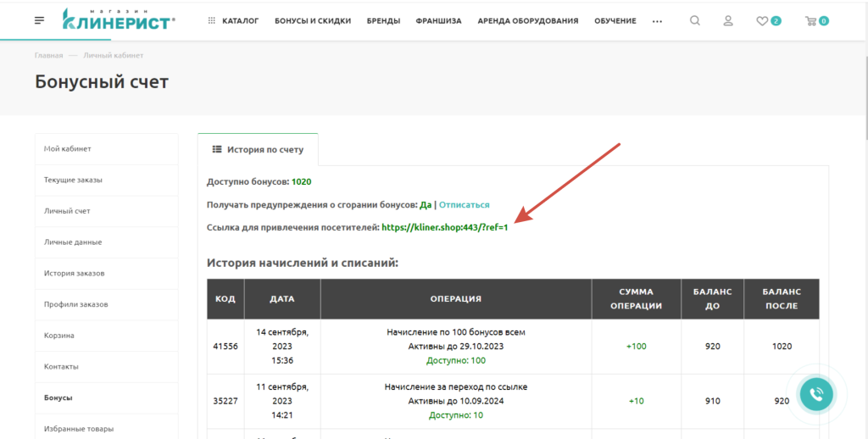This screenshot has width=868, height=439.
Task: Open Бонусы in sidebar
Action: coord(106,398)
